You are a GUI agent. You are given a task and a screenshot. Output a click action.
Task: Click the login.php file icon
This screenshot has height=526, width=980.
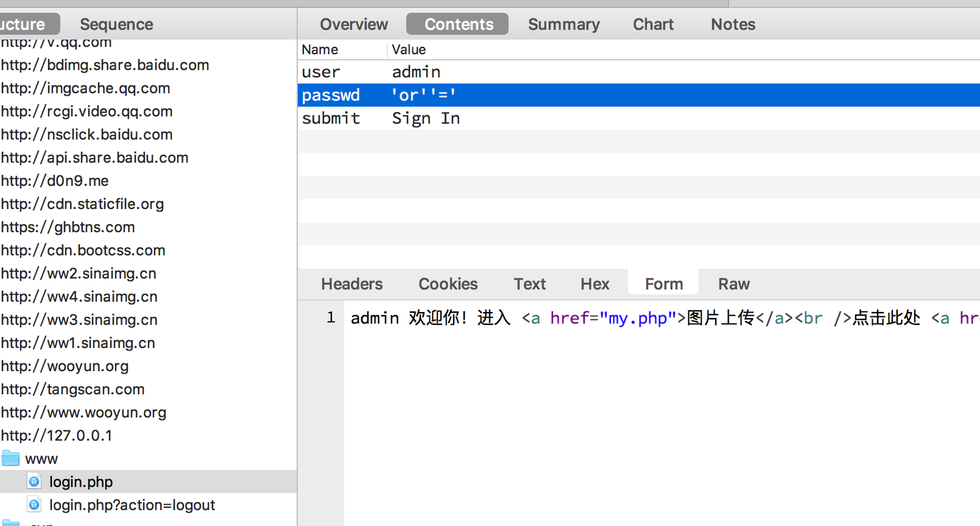35,482
